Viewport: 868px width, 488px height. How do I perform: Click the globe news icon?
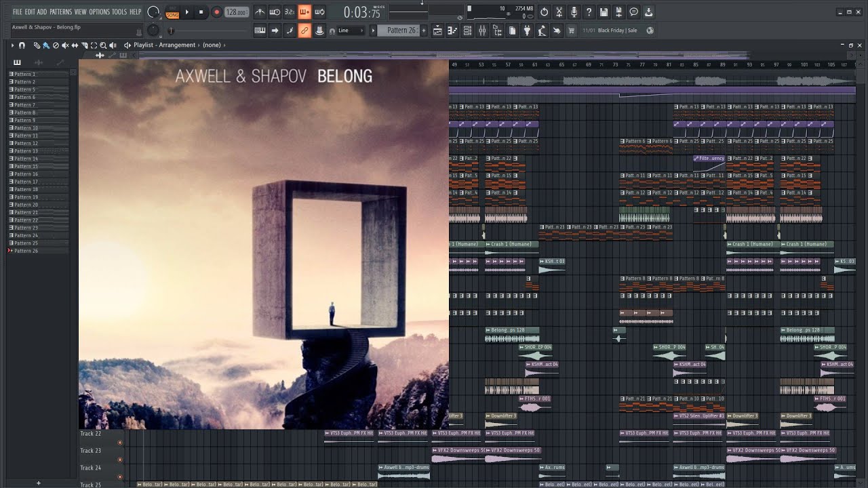(x=650, y=30)
